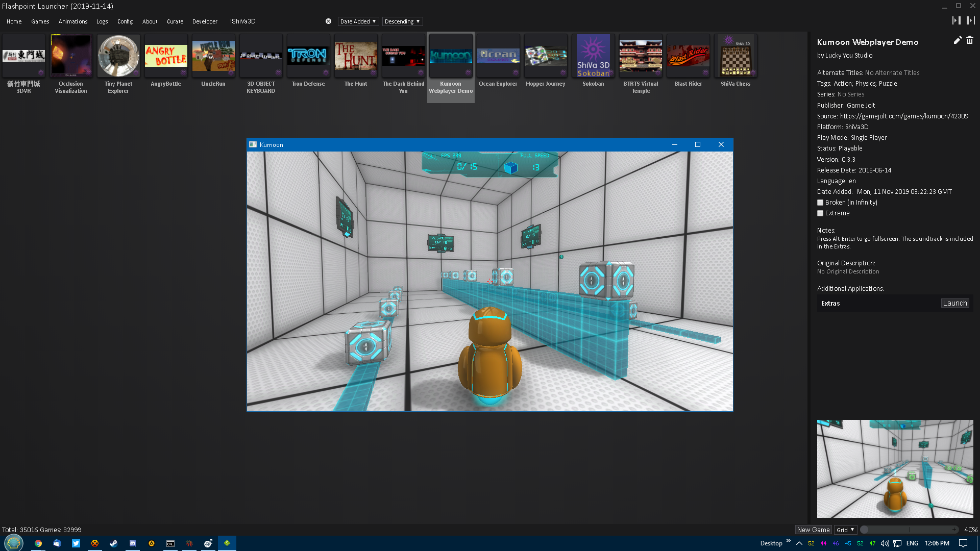Open the Curate tab
980x551 pixels.
tap(175, 21)
